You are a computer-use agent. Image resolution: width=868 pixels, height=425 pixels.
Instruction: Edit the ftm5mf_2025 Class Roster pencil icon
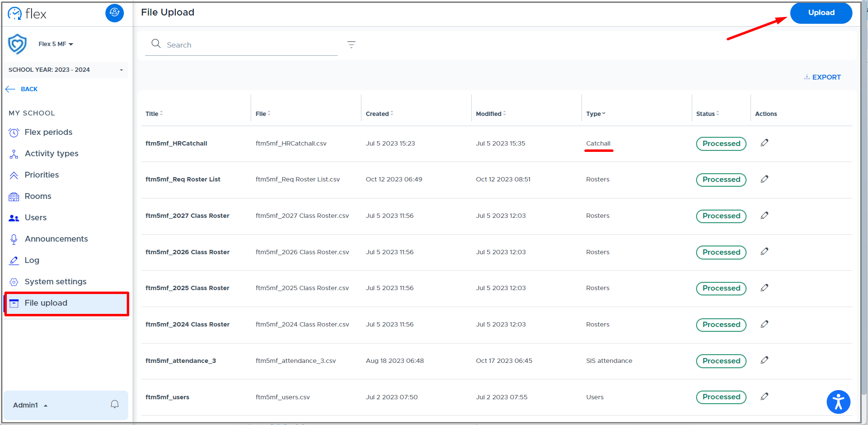(x=765, y=288)
